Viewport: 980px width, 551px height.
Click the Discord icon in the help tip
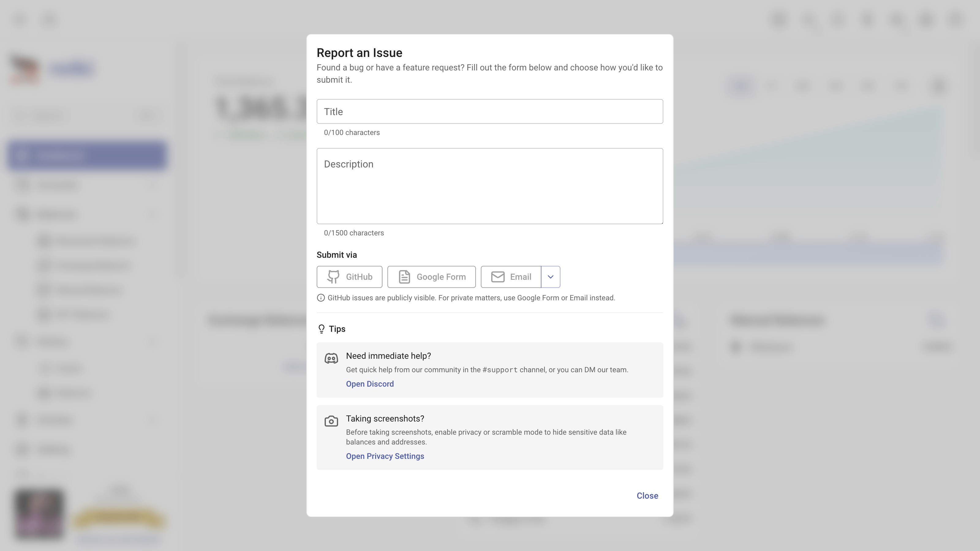pyautogui.click(x=331, y=358)
